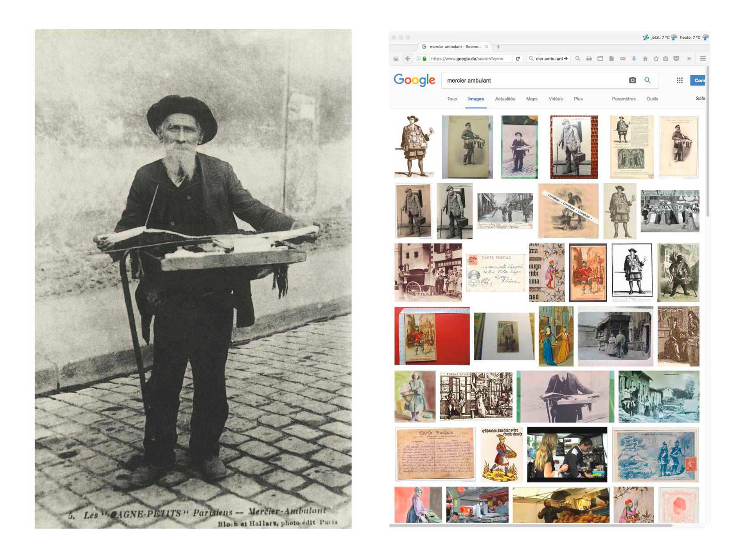Open downloads with the blue arrow icon
Image resolution: width=747 pixels, height=560 pixels.
(634, 59)
